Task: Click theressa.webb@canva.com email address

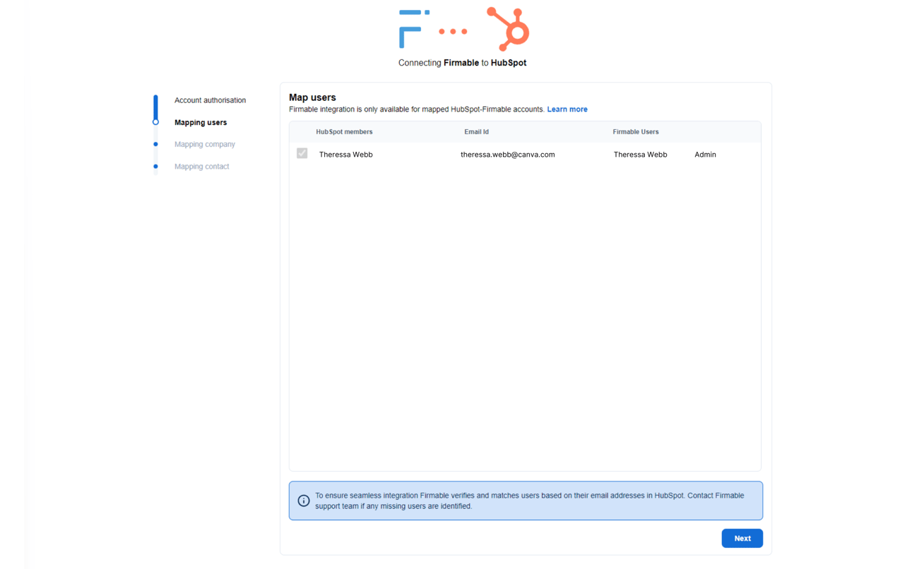Action: click(x=507, y=154)
